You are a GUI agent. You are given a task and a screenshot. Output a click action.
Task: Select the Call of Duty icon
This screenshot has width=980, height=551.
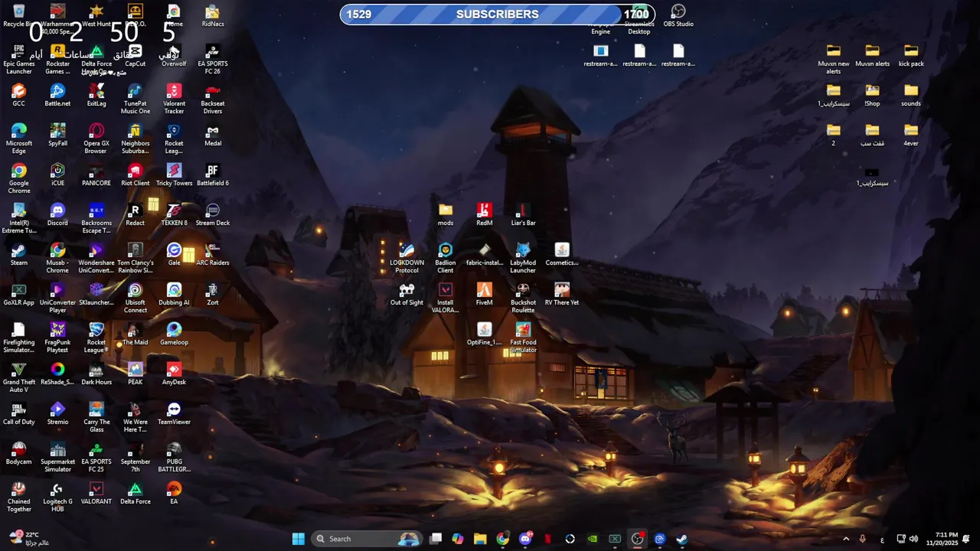(19, 414)
